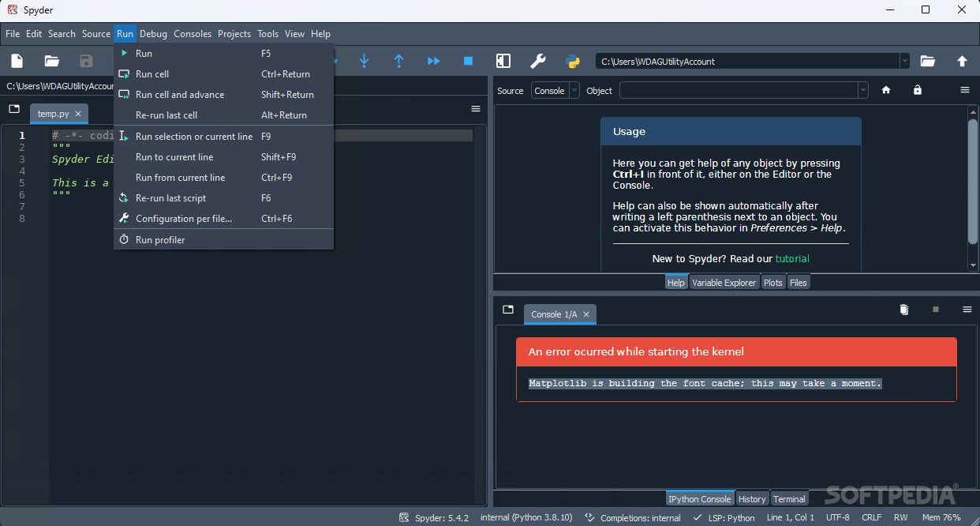The image size is (980, 526).
Task: Open the Help pane hamburger options menu
Action: point(965,90)
